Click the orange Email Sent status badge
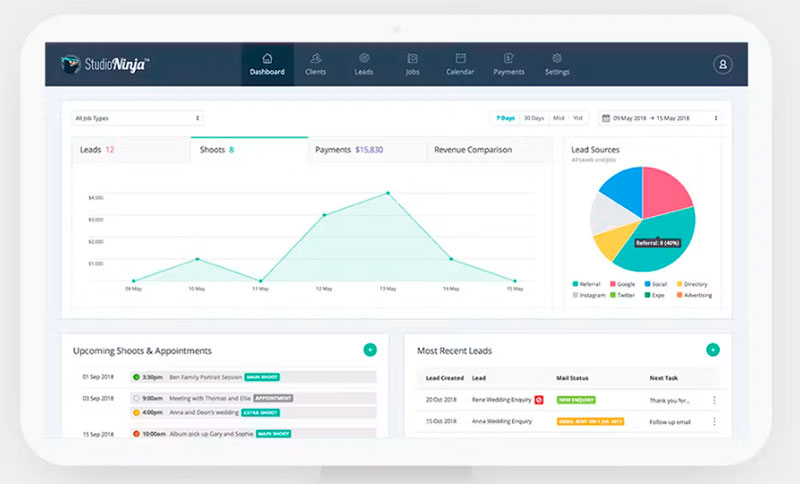This screenshot has height=484, width=800. pos(590,422)
